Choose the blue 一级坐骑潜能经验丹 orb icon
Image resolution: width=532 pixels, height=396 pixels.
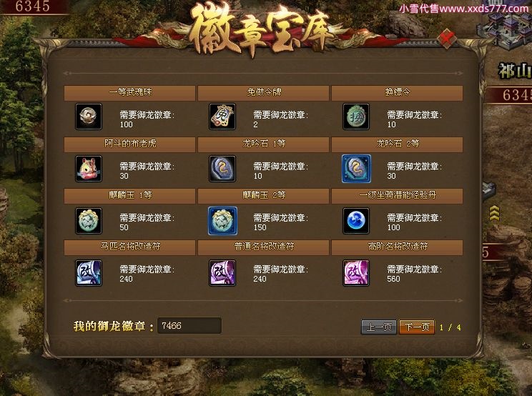coord(356,221)
